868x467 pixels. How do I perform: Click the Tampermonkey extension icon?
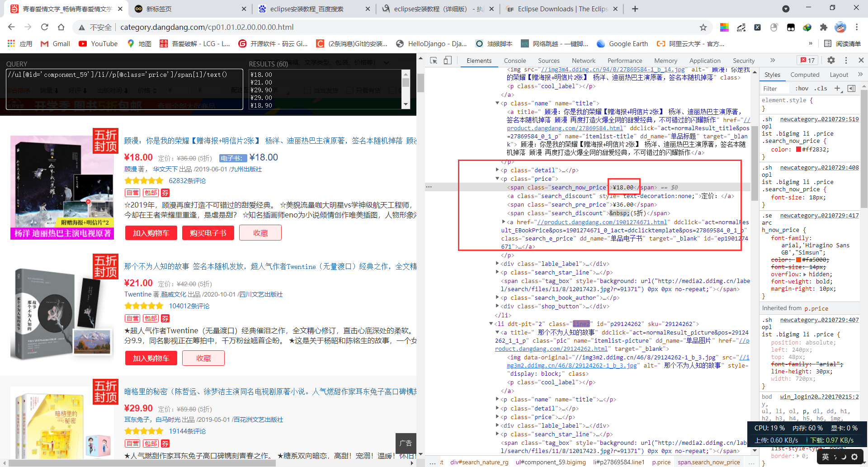tap(791, 27)
